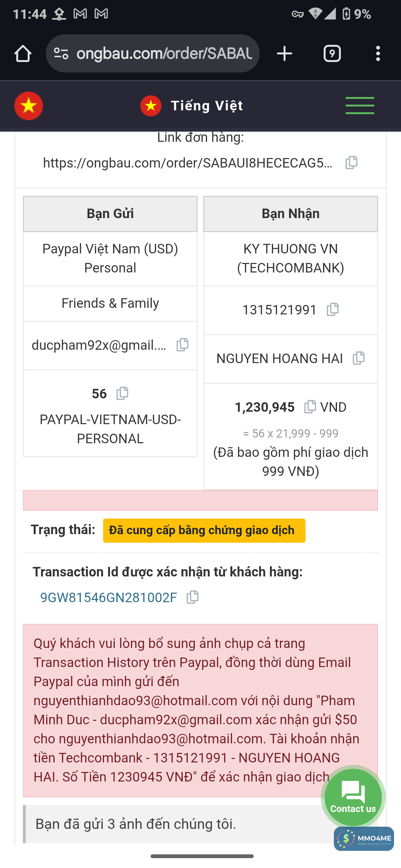Copy the ducpham92x email address
The width and height of the screenshot is (401, 868).
coord(182,345)
